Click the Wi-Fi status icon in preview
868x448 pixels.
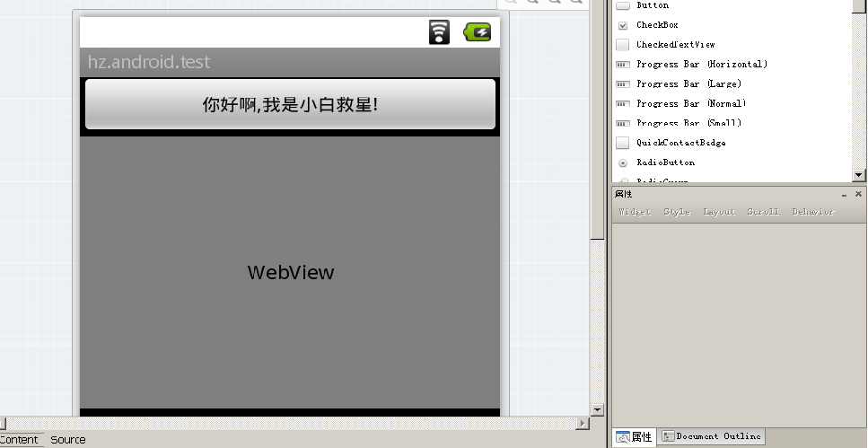[x=439, y=32]
